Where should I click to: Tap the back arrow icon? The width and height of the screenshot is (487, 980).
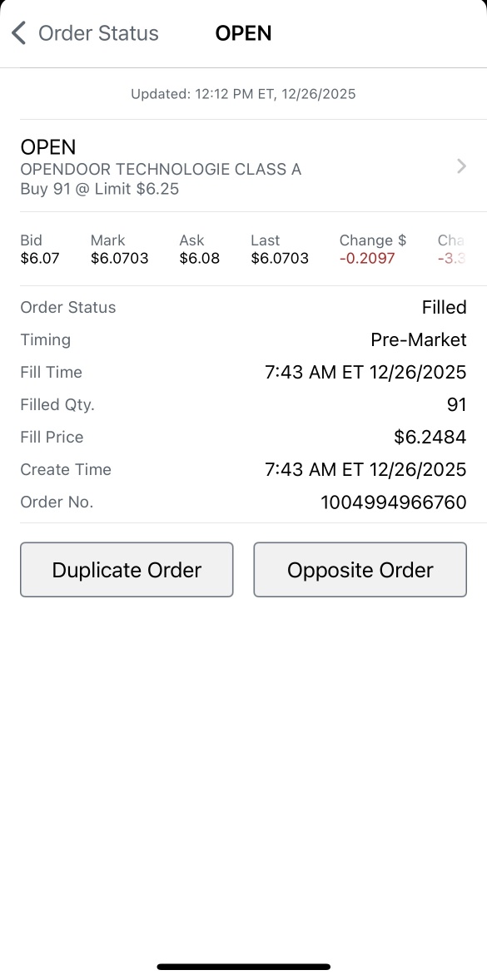[19, 32]
